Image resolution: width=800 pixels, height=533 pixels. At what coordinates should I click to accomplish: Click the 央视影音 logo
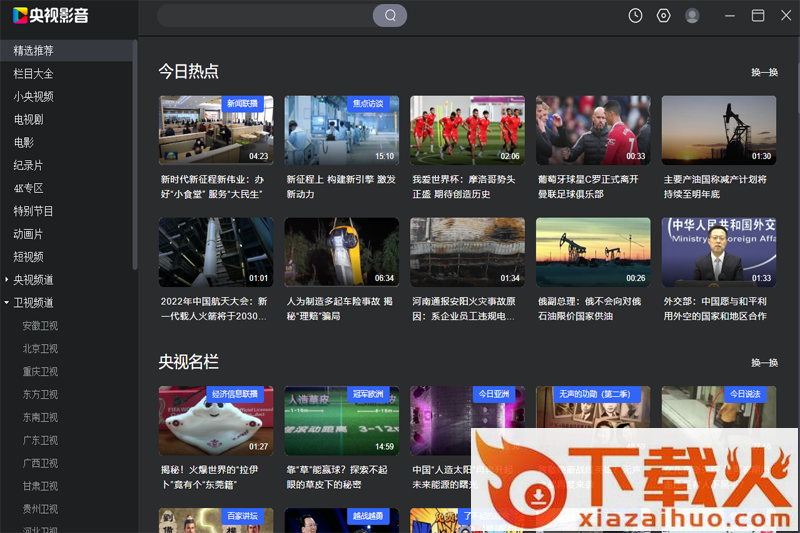[51, 15]
